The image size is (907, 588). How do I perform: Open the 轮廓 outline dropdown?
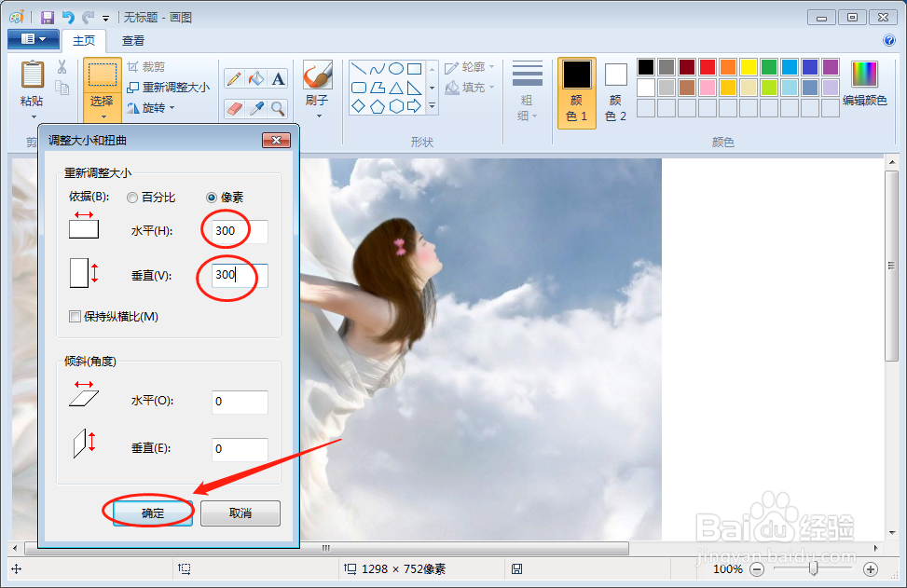tap(469, 68)
